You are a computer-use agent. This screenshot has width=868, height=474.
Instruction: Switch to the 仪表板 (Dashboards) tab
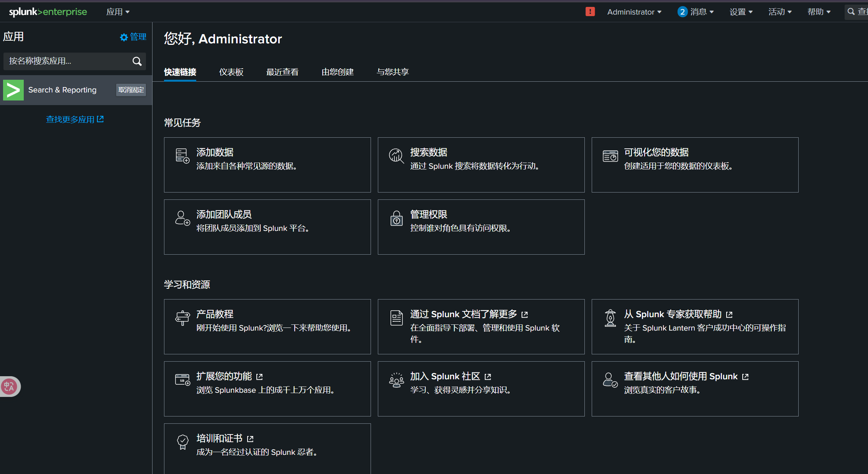pos(231,72)
